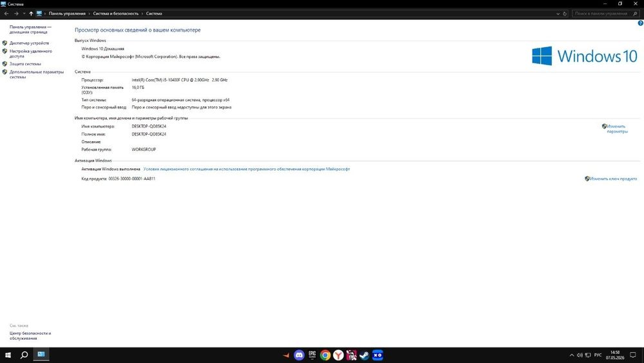
Task: Focus the Control Panel search field
Action: coord(601,14)
